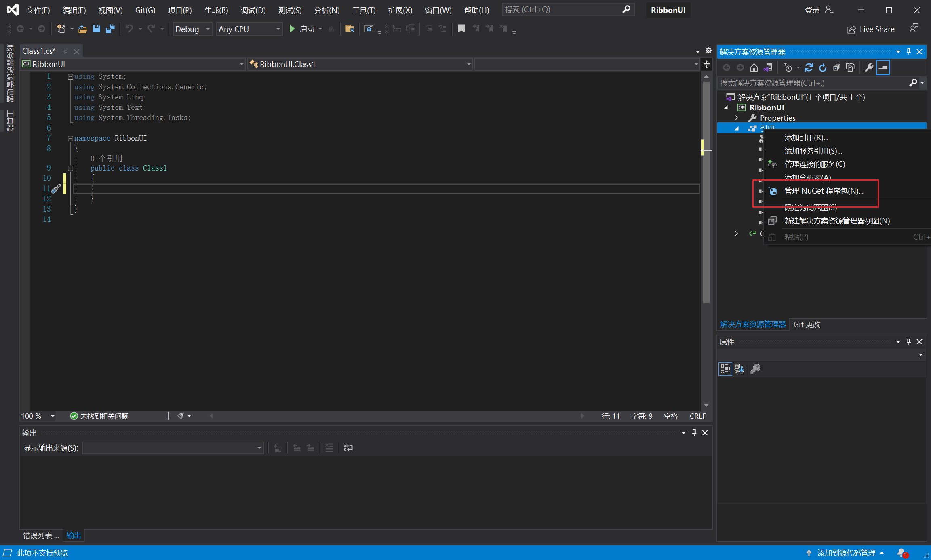The width and height of the screenshot is (931, 560).
Task: Click the Solution Explorer search field
Action: click(x=812, y=83)
